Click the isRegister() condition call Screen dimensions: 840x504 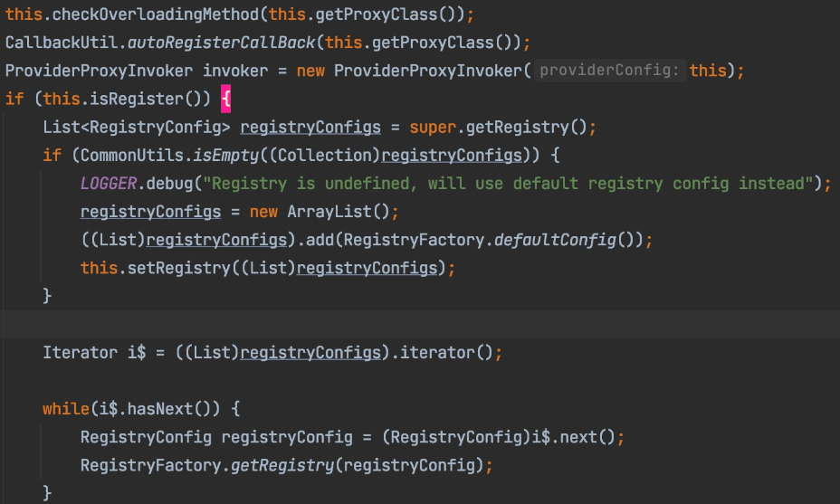click(145, 100)
